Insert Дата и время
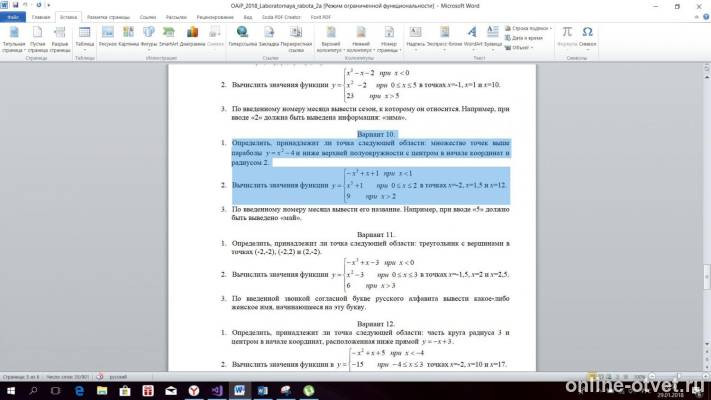711x400 pixels. pos(524,38)
